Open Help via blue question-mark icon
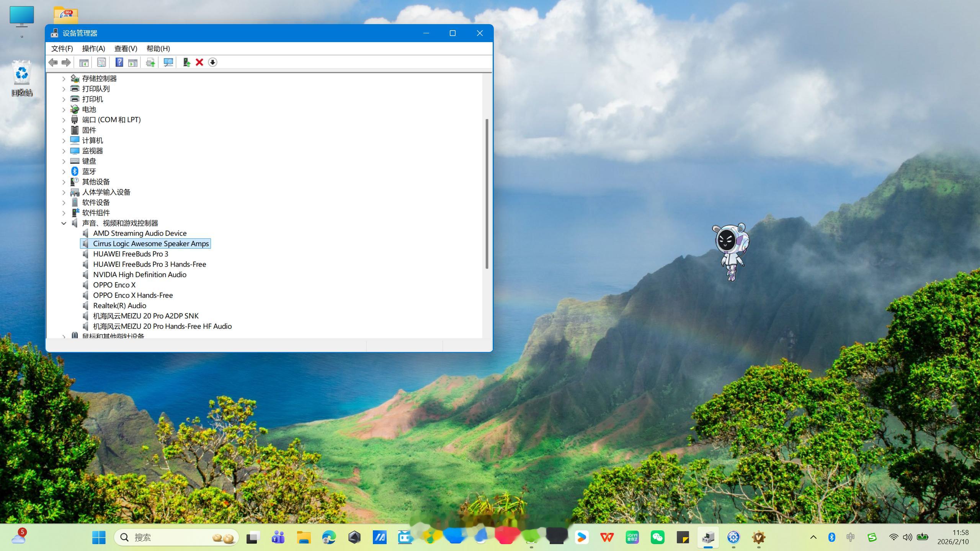 coord(119,62)
